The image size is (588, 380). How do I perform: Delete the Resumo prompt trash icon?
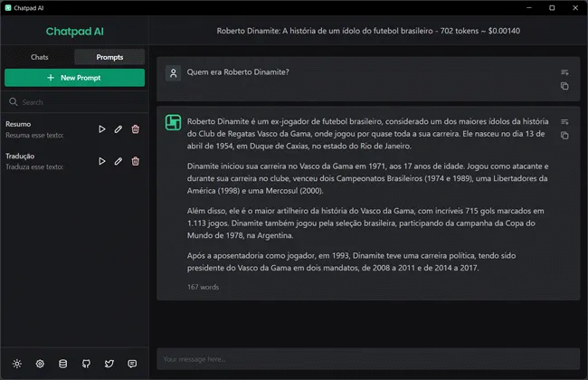point(136,129)
